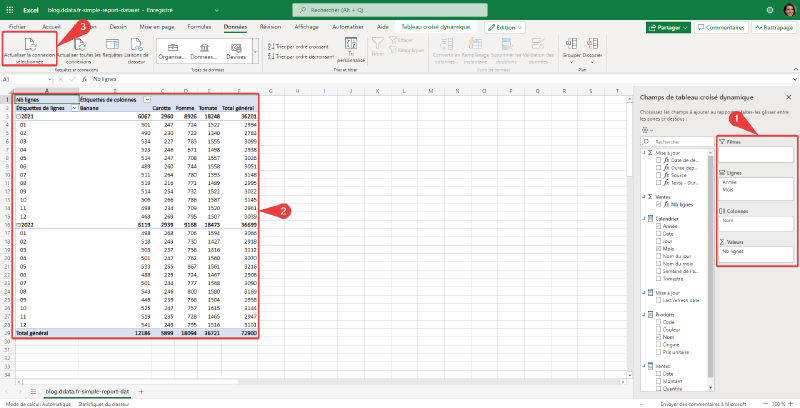
Task: Click the Partager button
Action: coord(668,28)
